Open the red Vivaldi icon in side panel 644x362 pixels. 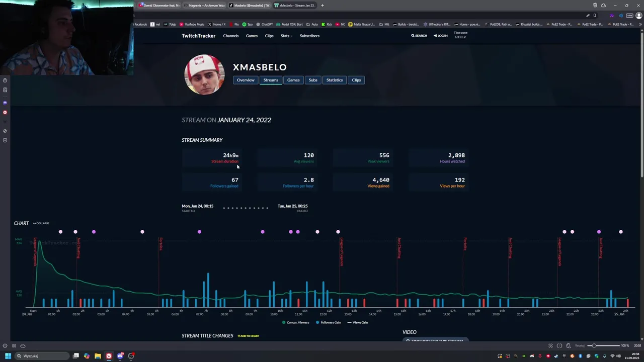(x=5, y=113)
